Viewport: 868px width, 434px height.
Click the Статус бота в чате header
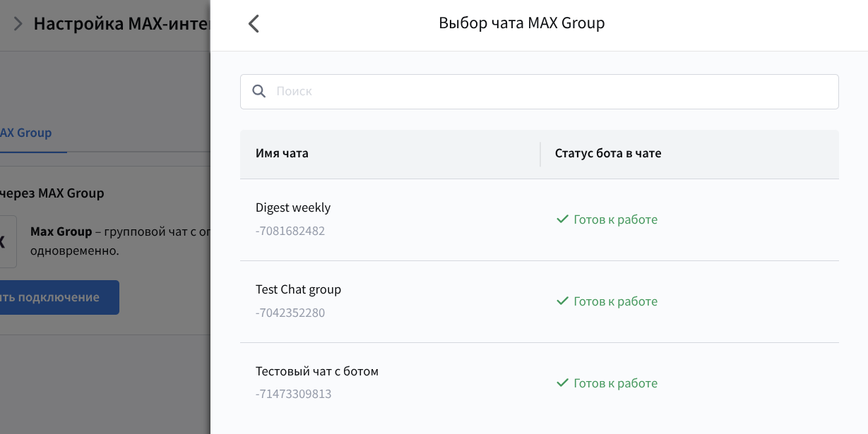[608, 153]
